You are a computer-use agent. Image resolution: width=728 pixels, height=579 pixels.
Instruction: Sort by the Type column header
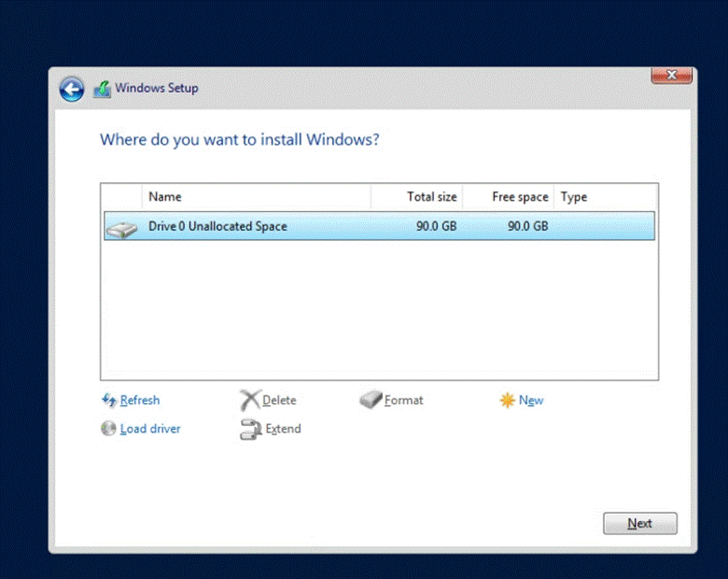pyautogui.click(x=605, y=196)
